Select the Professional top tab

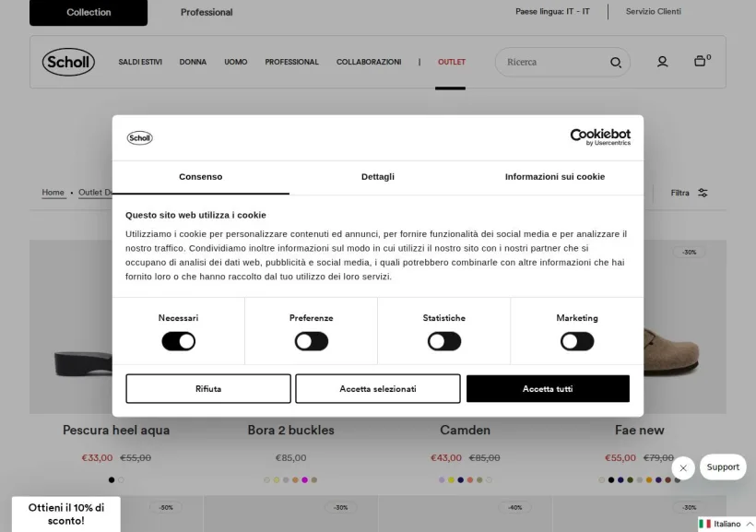click(x=207, y=13)
